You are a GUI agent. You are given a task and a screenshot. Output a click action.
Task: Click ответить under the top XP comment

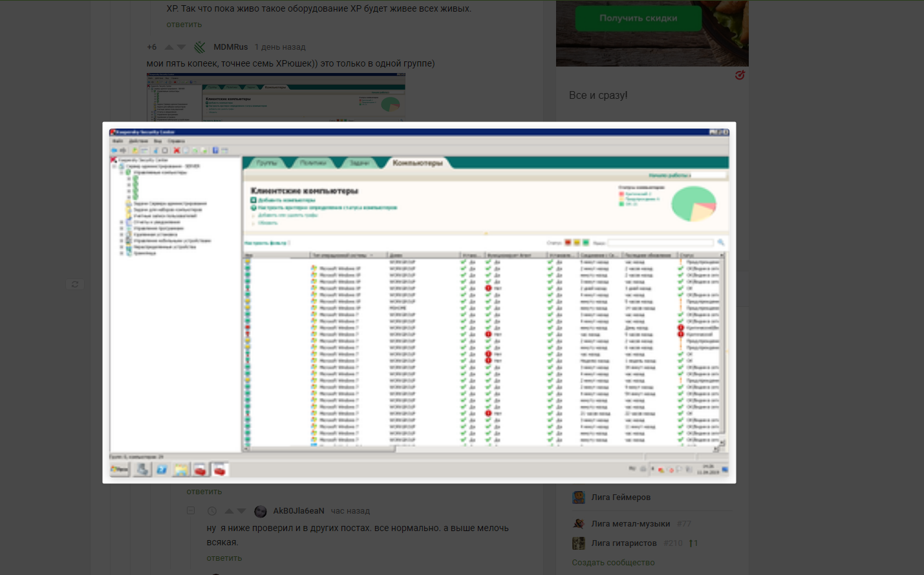point(184,25)
